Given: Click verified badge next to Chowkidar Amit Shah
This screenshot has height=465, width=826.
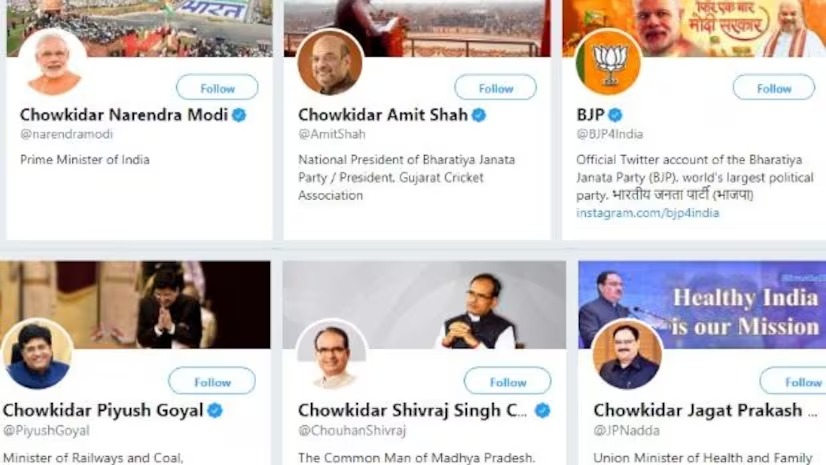Looking at the screenshot, I should tap(479, 115).
